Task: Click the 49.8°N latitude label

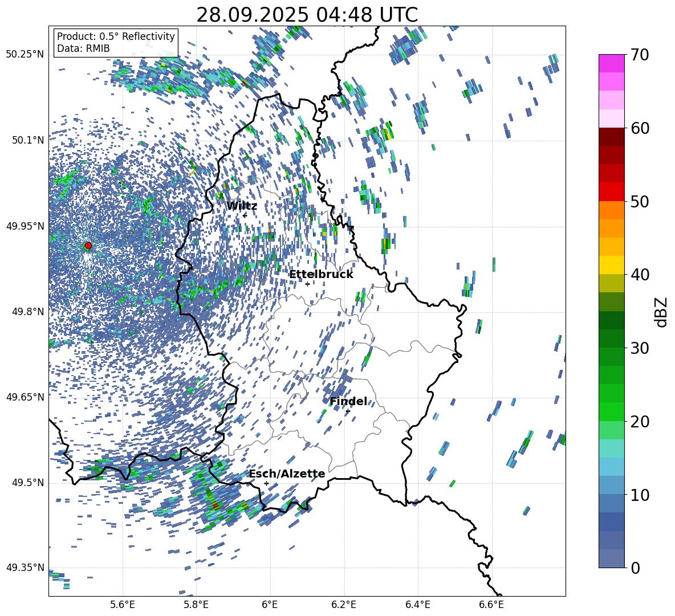Action: [27, 312]
